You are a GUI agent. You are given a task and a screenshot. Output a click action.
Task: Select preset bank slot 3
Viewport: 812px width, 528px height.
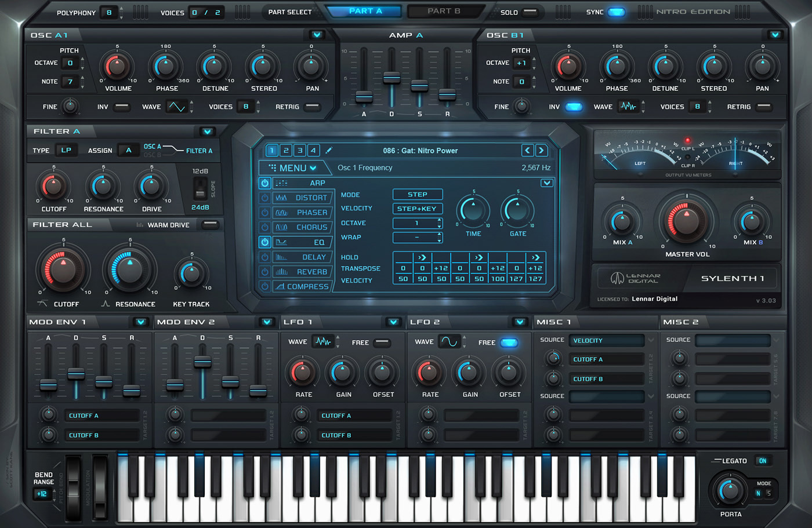[x=299, y=150]
